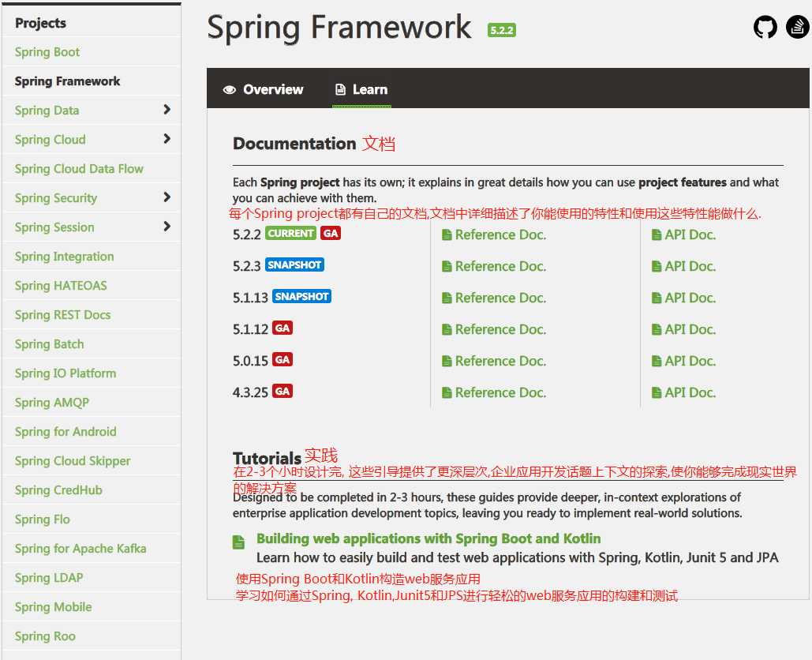The image size is (812, 660).
Task: Open Spring Roo project
Action: [45, 636]
